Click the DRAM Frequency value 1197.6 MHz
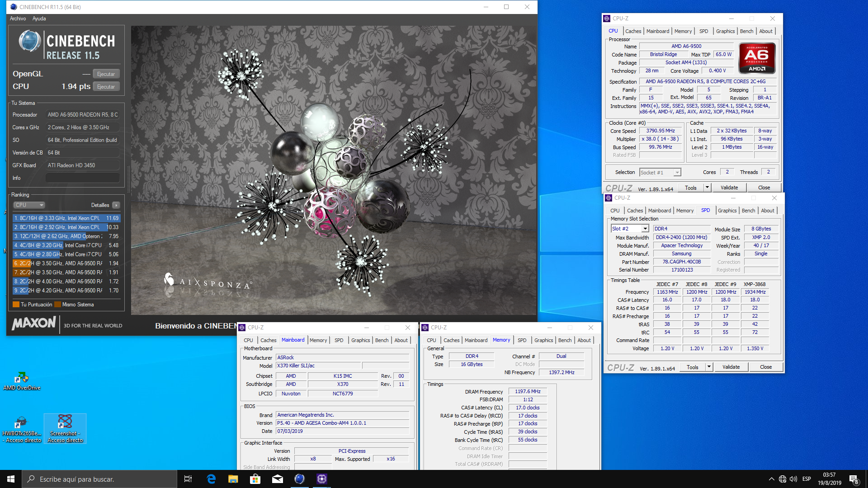The image size is (868, 488). point(528,392)
